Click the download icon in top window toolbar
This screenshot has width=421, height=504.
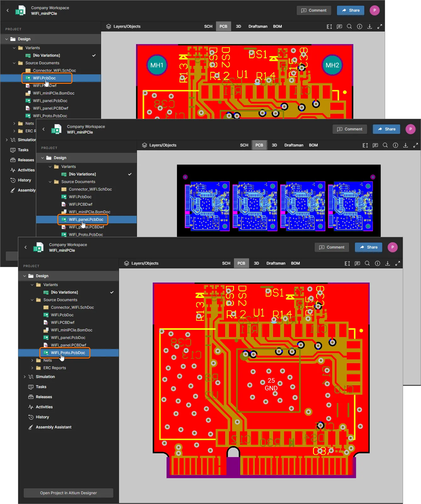[x=370, y=26]
